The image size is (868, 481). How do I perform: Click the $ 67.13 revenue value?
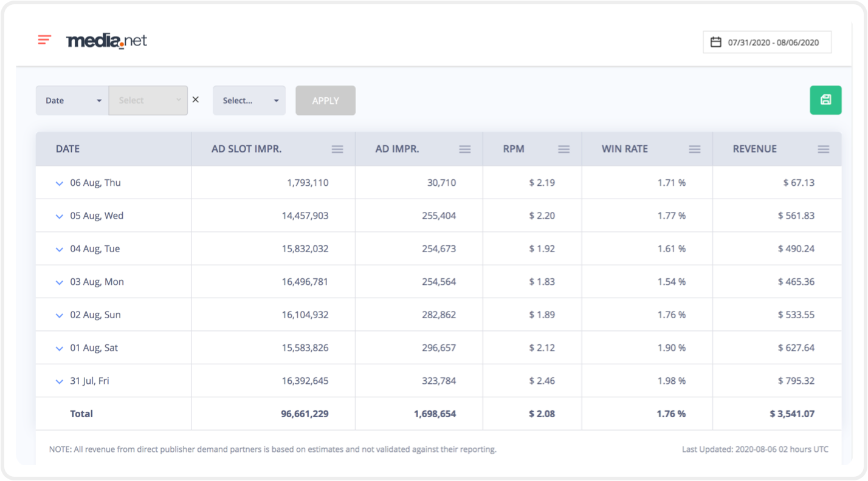tap(799, 183)
